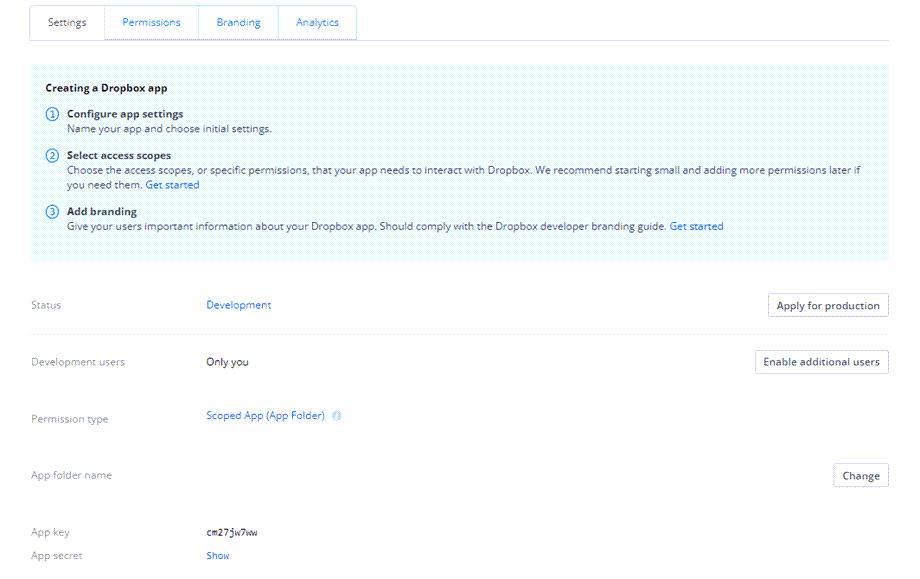The height and width of the screenshot is (579, 920).
Task: Click the step 3 circle beside Add branding
Action: (x=52, y=211)
